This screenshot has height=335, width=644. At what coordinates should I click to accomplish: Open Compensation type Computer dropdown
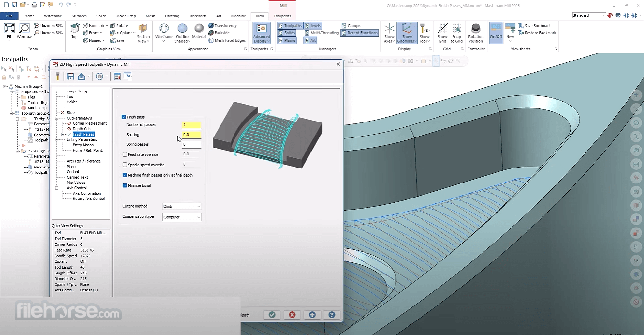point(182,217)
